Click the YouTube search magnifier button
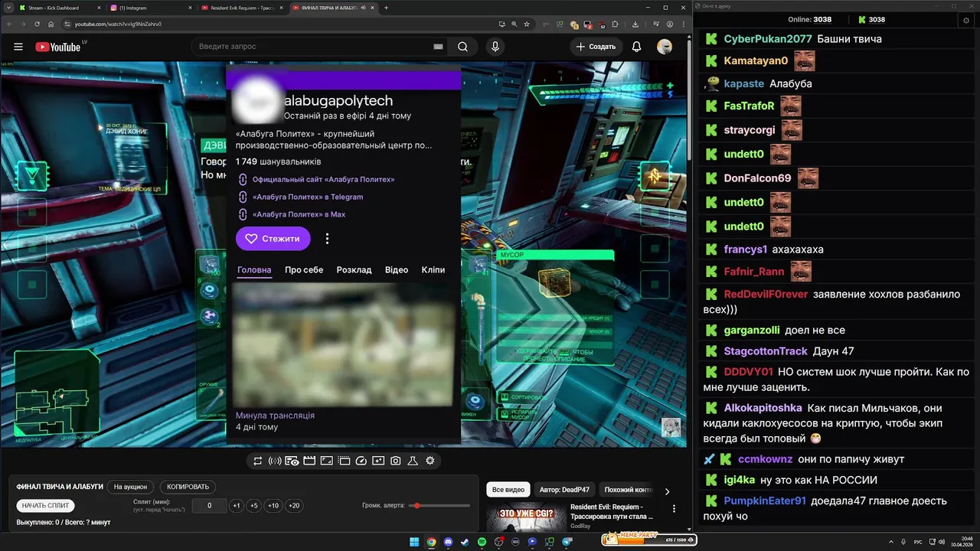Screen dimensions: 980x551 [463, 47]
